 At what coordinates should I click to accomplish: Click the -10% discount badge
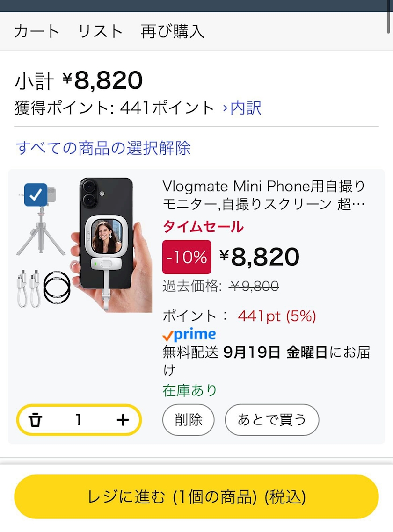coord(187,257)
